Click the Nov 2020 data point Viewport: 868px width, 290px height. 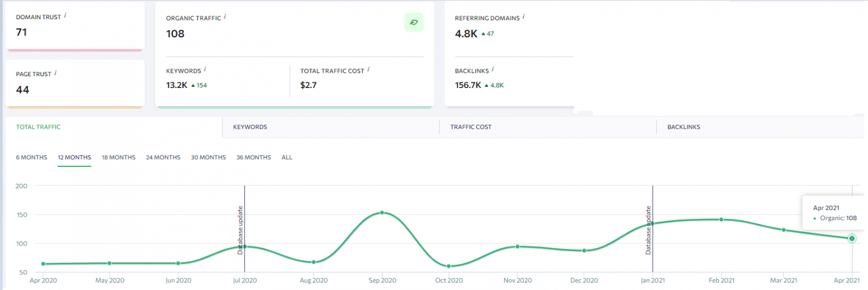pyautogui.click(x=517, y=247)
